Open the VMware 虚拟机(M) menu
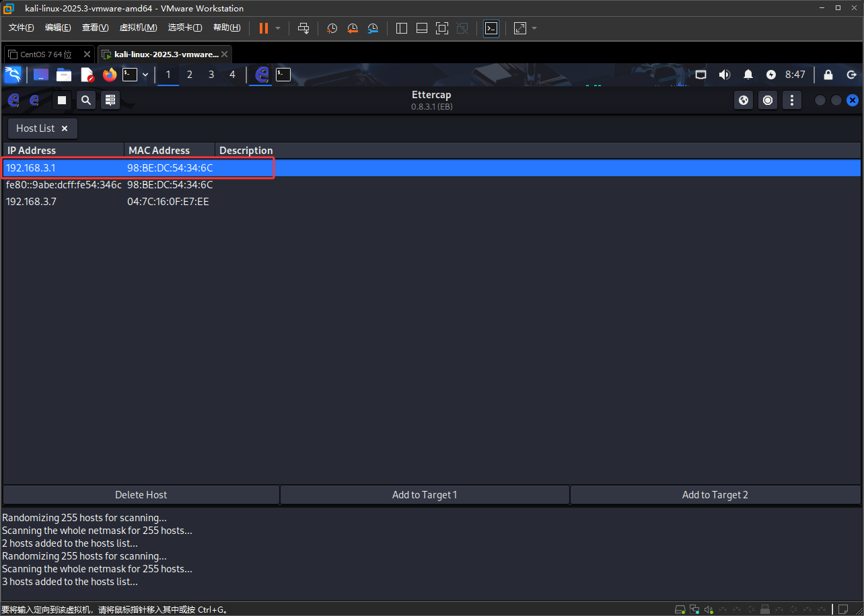This screenshot has width=864, height=616. (138, 28)
